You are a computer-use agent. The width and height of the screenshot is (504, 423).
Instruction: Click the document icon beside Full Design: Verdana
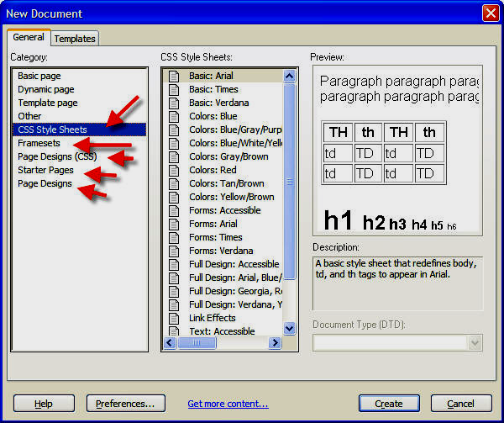point(174,304)
